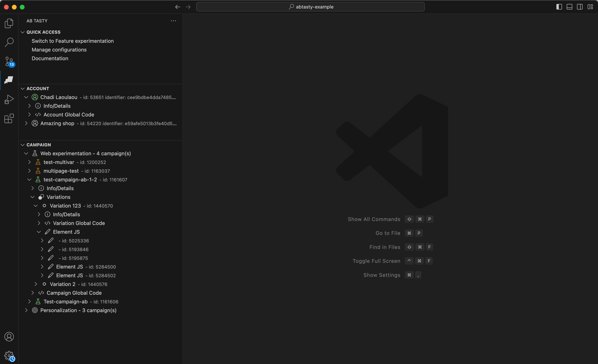Open the Explorer view in activity bar

tap(9, 23)
